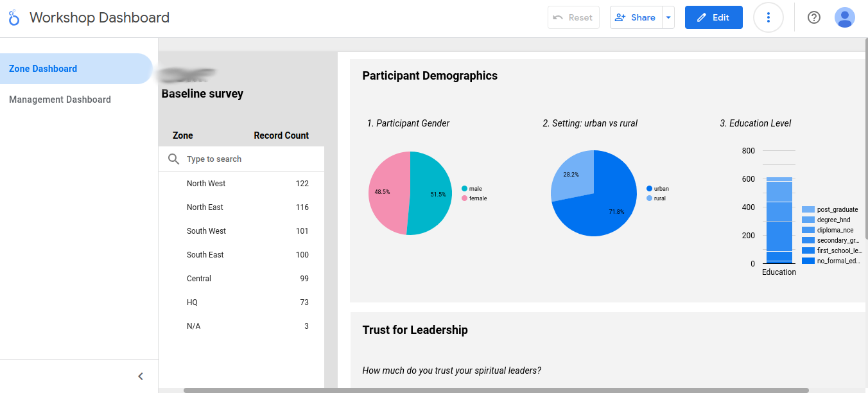Click the search magnifier icon in Zone table
The width and height of the screenshot is (868, 393).
(173, 159)
